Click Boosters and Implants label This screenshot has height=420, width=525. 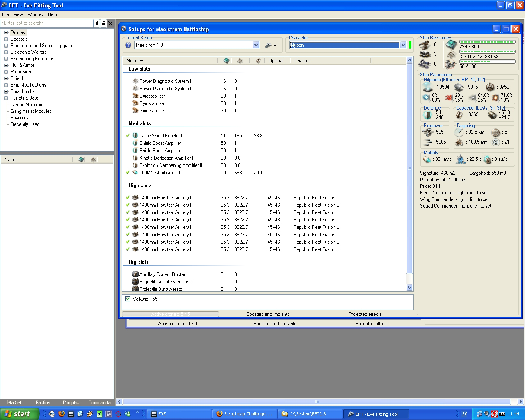click(268, 314)
